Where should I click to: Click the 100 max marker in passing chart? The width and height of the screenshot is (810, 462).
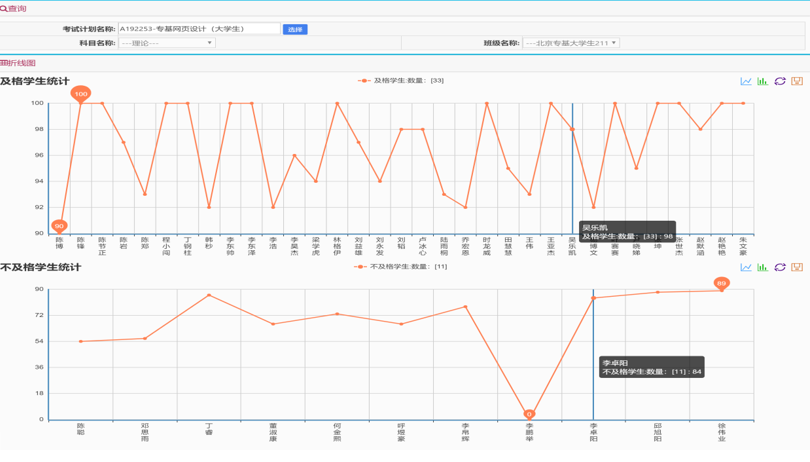(x=81, y=93)
